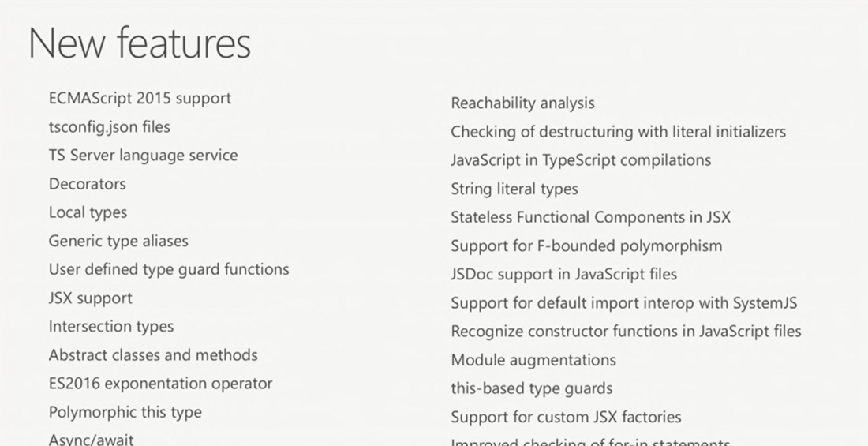
Task: Click on "Local types" text
Action: click(88, 212)
